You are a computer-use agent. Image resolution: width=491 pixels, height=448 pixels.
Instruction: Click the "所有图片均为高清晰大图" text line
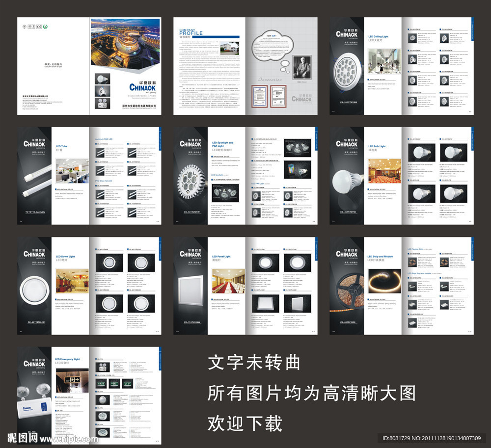coord(312,393)
